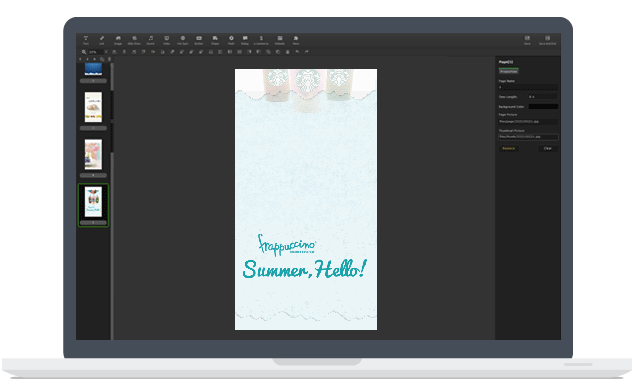
Task: Open the More tools option
Action: tap(296, 40)
